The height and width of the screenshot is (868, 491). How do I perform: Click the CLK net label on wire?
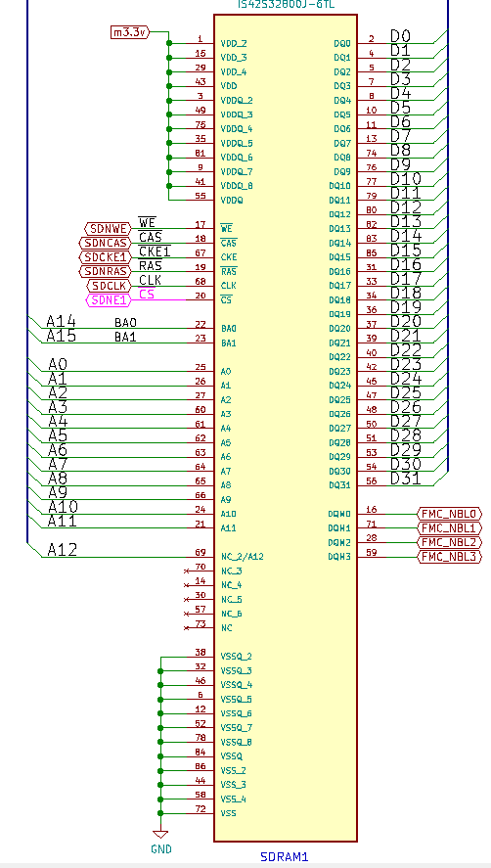[x=150, y=280]
